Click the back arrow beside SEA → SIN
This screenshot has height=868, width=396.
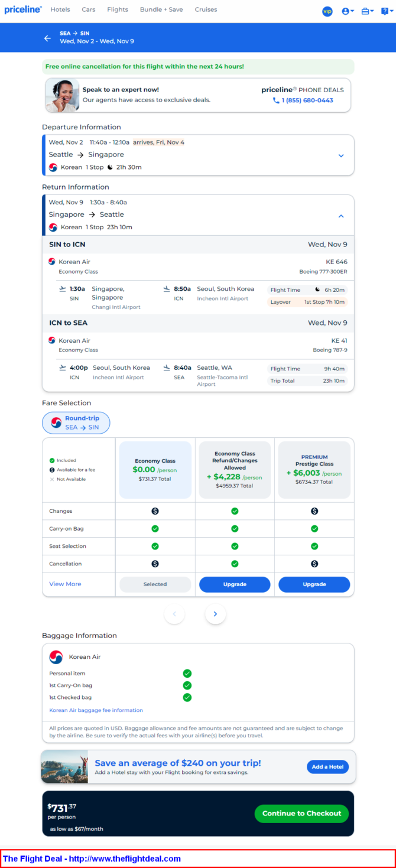[x=47, y=38]
